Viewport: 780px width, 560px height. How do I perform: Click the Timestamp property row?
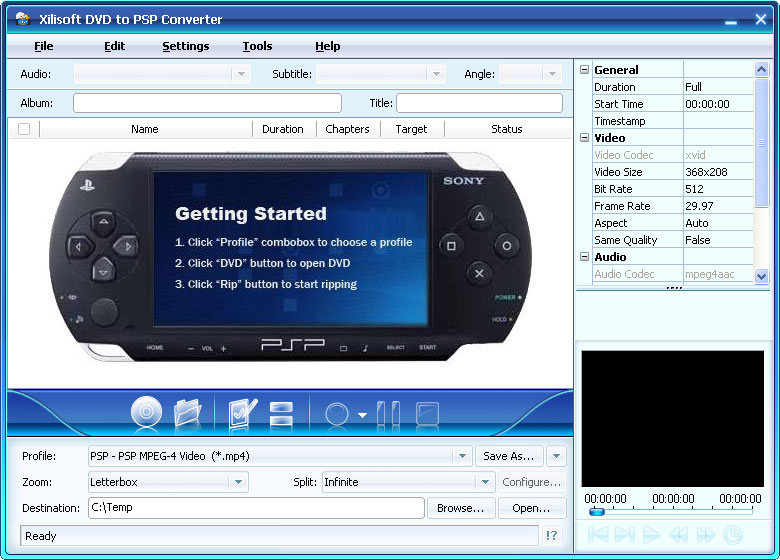coord(673,121)
